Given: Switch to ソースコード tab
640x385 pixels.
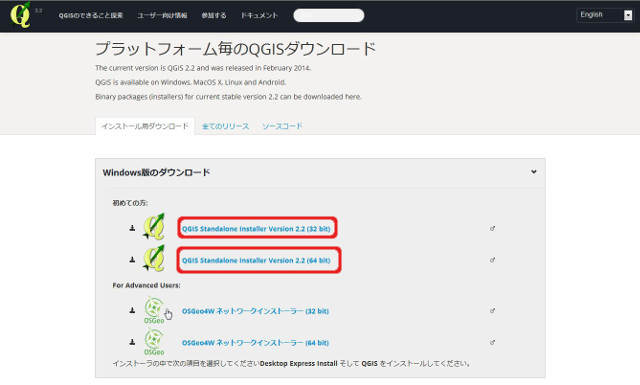Looking at the screenshot, I should coord(282,126).
